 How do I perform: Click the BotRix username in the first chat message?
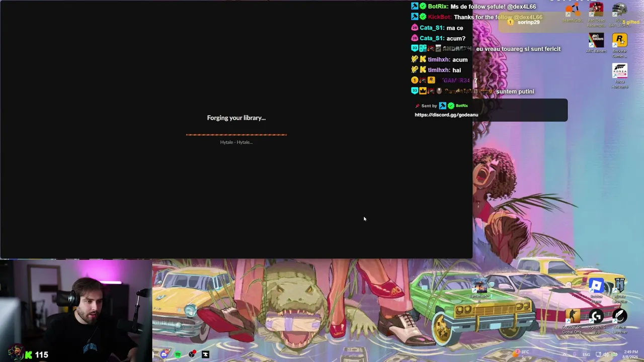pos(438,7)
